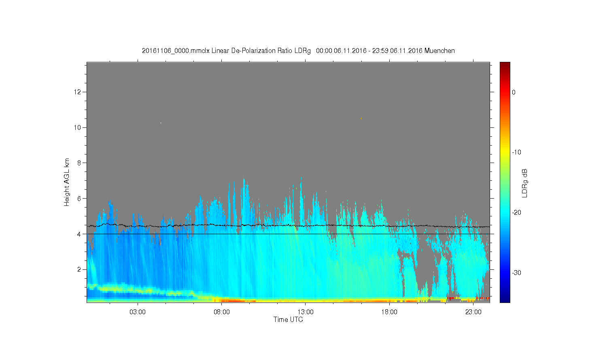Image resolution: width=607 pixels, height=364 pixels.
Task: Click the '03:00' time tick label
Action: click(138, 312)
